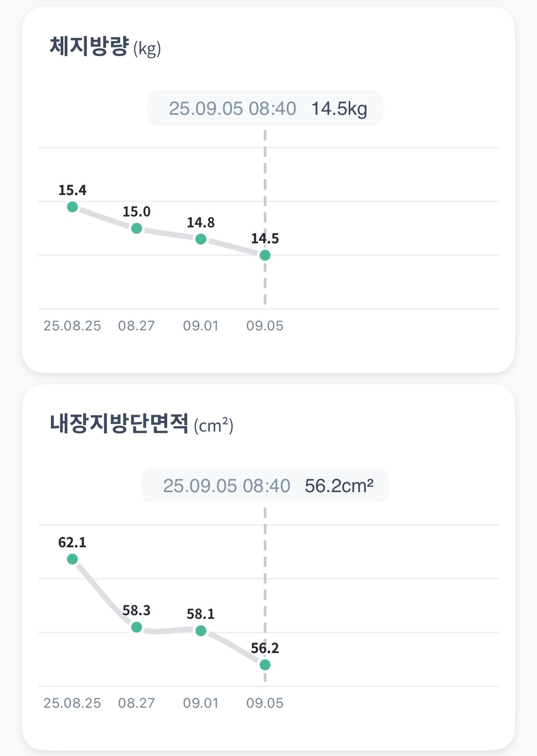
Task: Select the 14.5 body fat data point
Action: pos(265,255)
